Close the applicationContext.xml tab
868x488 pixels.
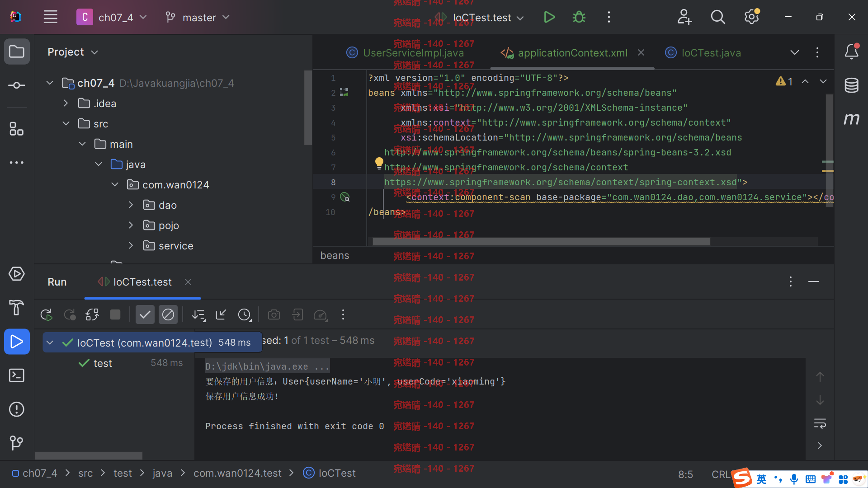point(641,53)
